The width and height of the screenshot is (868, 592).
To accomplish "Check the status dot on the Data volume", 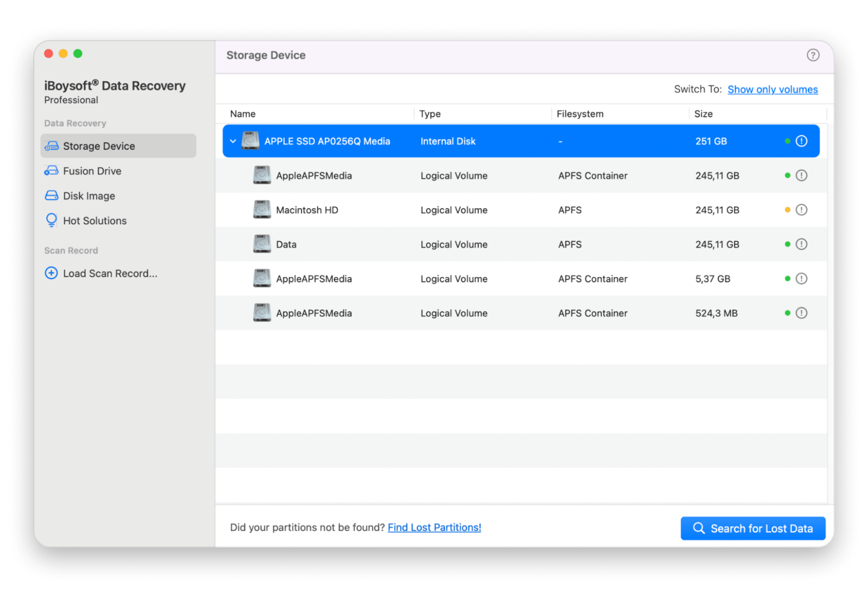I will click(787, 244).
